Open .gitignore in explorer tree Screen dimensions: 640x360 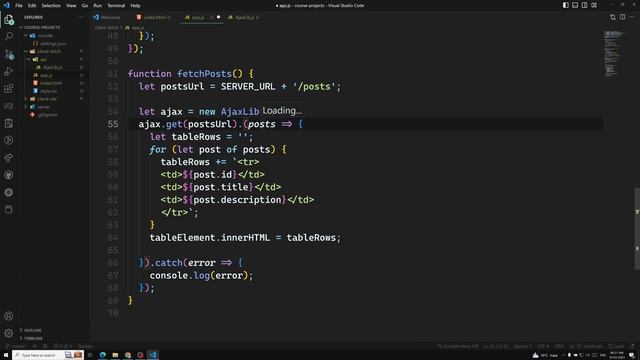tap(44, 115)
